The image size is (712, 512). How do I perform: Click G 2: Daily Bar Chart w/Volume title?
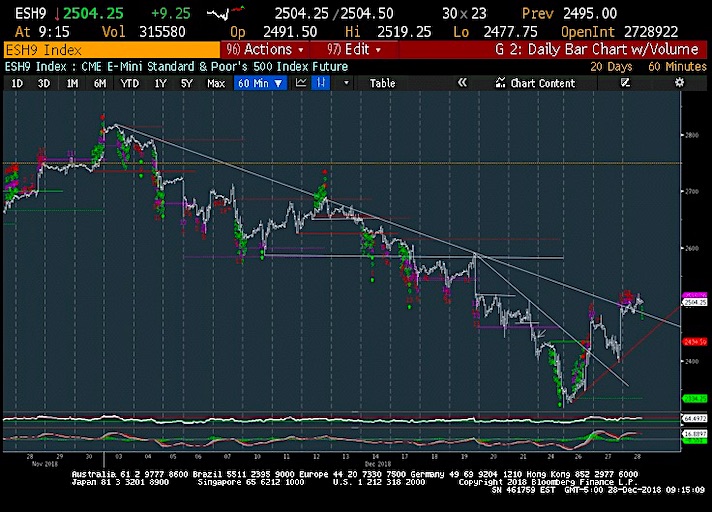[597, 49]
